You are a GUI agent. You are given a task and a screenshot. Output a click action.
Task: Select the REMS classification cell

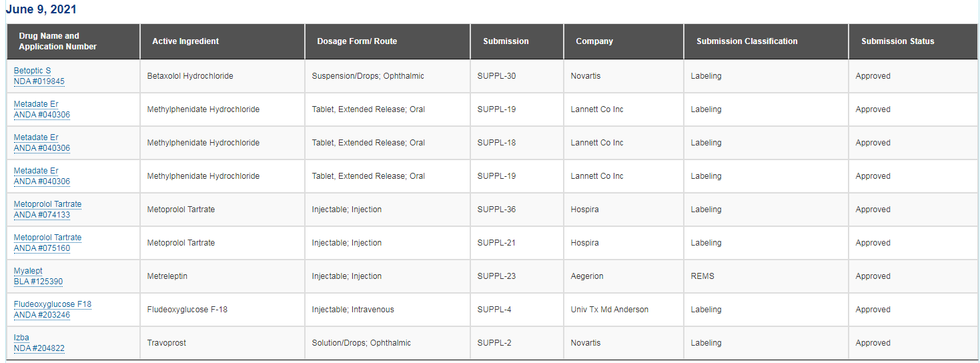(x=767, y=276)
